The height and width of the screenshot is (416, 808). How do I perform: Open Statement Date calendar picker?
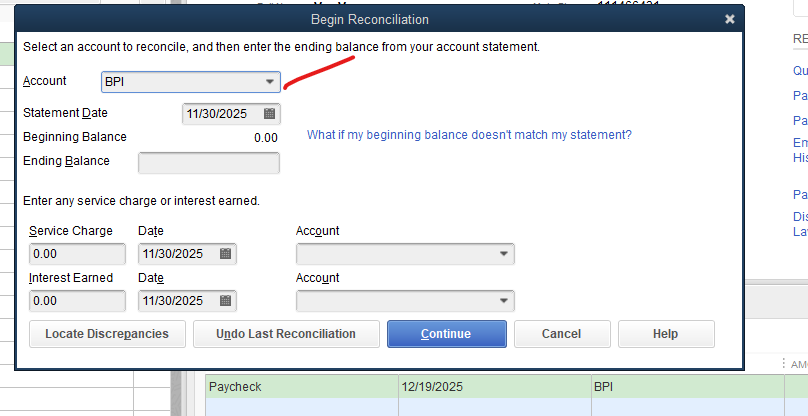click(269, 114)
